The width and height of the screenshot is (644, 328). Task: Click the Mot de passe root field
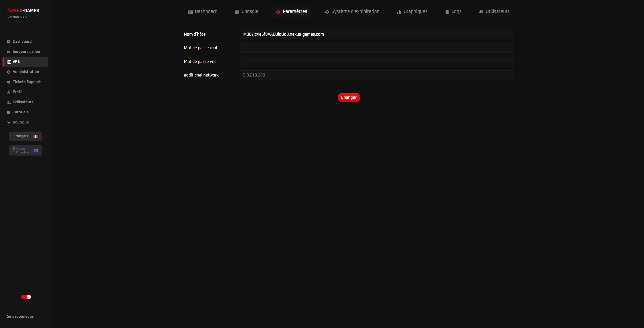(x=376, y=48)
